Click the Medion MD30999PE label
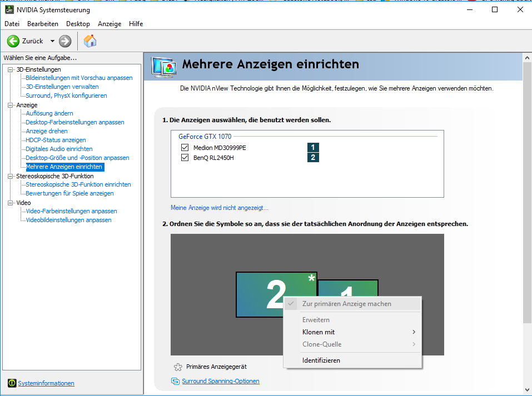The height and width of the screenshot is (396, 532). coord(220,148)
